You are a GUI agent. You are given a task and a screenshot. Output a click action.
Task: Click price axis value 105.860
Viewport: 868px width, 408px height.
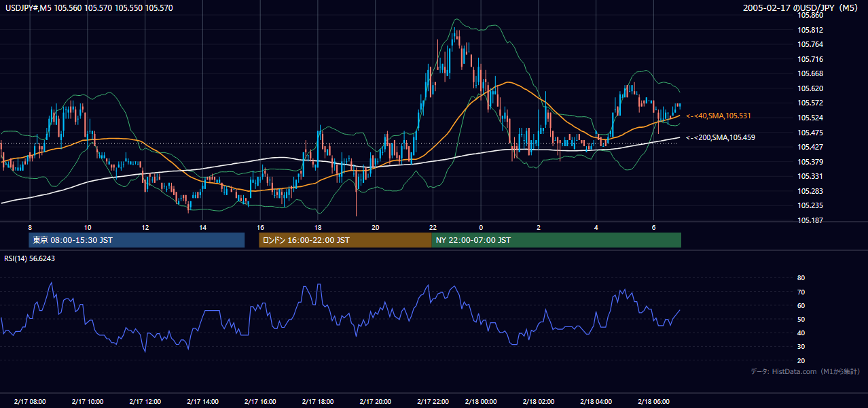pos(810,15)
